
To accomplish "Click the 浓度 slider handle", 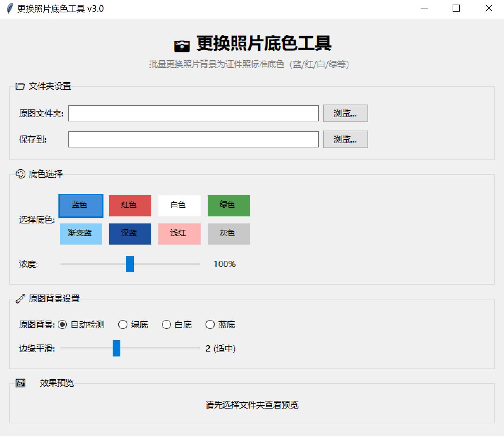I will click(x=130, y=264).
